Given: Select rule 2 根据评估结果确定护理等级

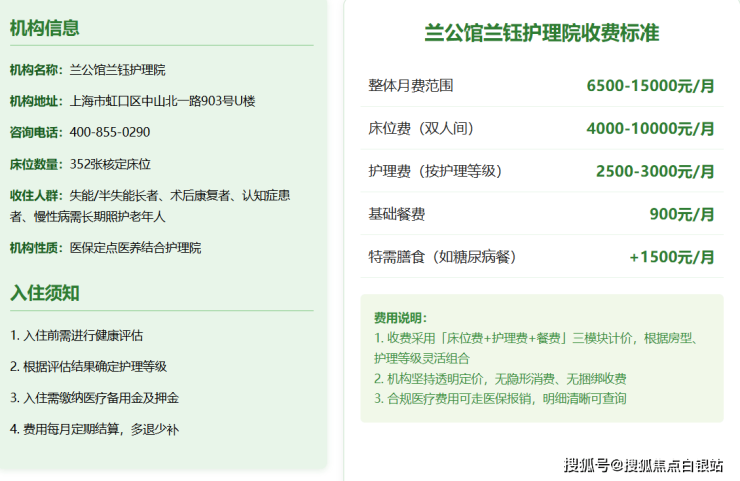Looking at the screenshot, I should [x=88, y=366].
